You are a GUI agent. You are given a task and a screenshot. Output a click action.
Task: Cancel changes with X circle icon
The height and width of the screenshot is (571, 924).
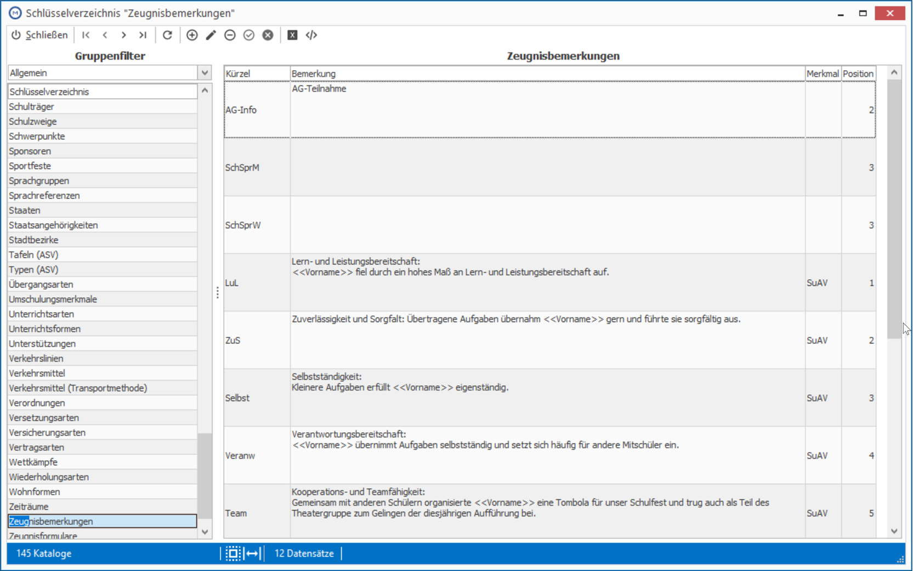click(268, 35)
